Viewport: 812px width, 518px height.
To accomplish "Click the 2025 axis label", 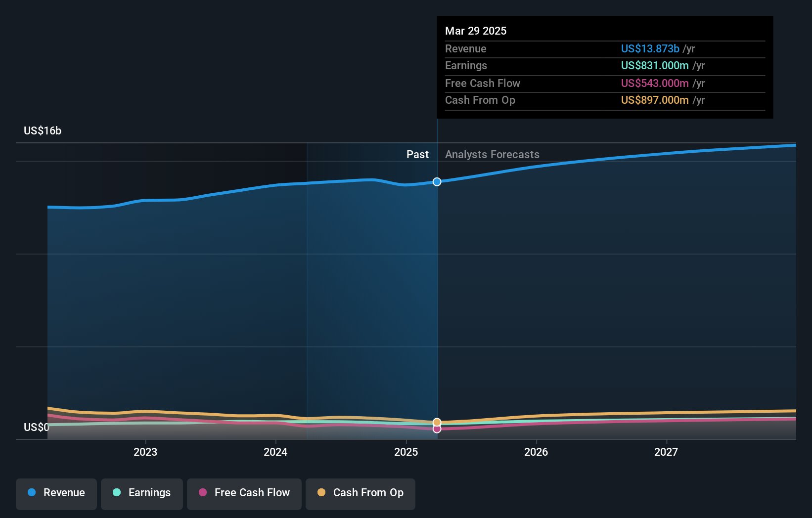I will pyautogui.click(x=406, y=452).
